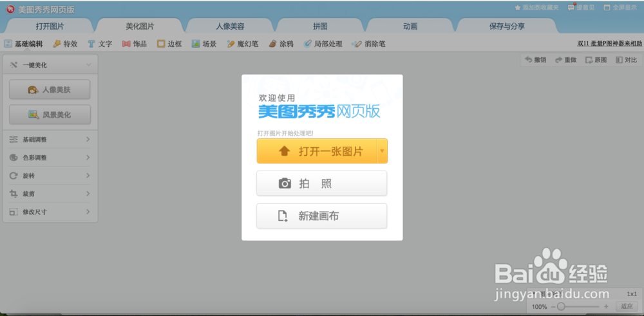Image resolution: width=644 pixels, height=316 pixels.
Task: Open 局部处理 local processing tool
Action: coord(323,44)
